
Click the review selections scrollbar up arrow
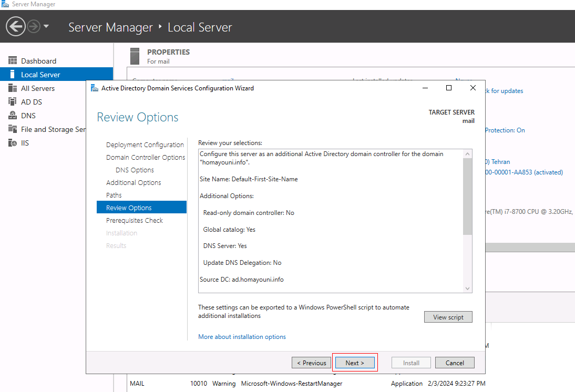pos(467,154)
